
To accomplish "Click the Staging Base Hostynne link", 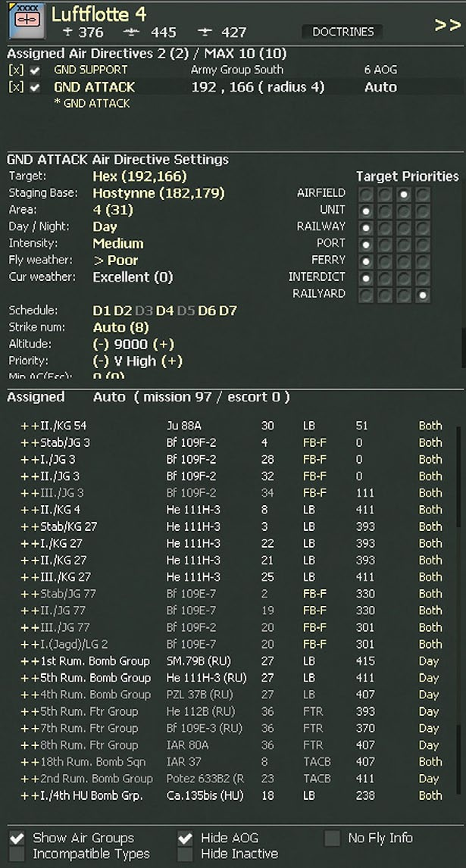I will coord(158,193).
